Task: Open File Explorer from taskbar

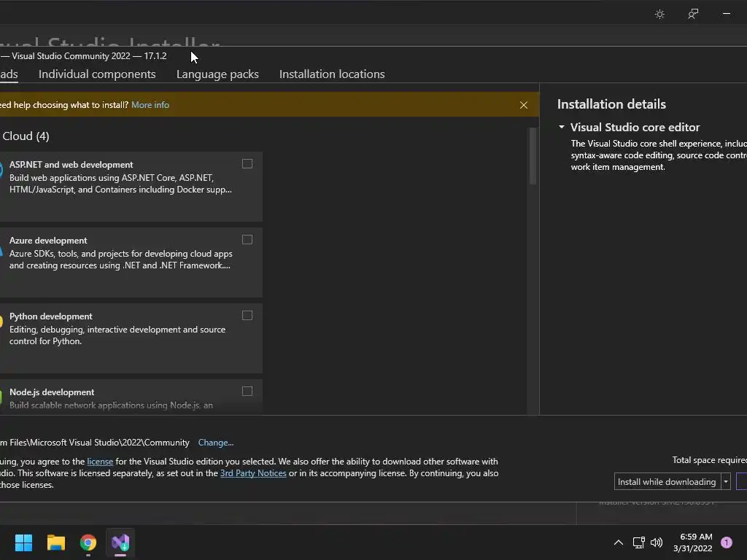Action: click(x=55, y=542)
